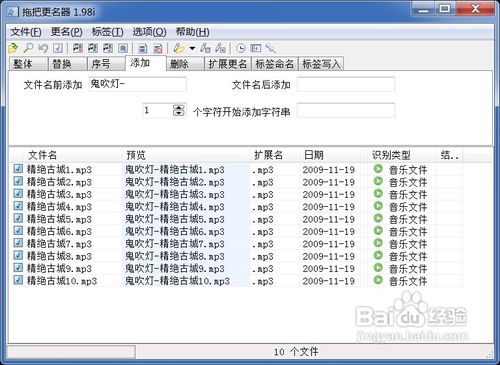Click the green play icon for 精绝古城5.mp3
The height and width of the screenshot is (365, 500).
coord(378,218)
